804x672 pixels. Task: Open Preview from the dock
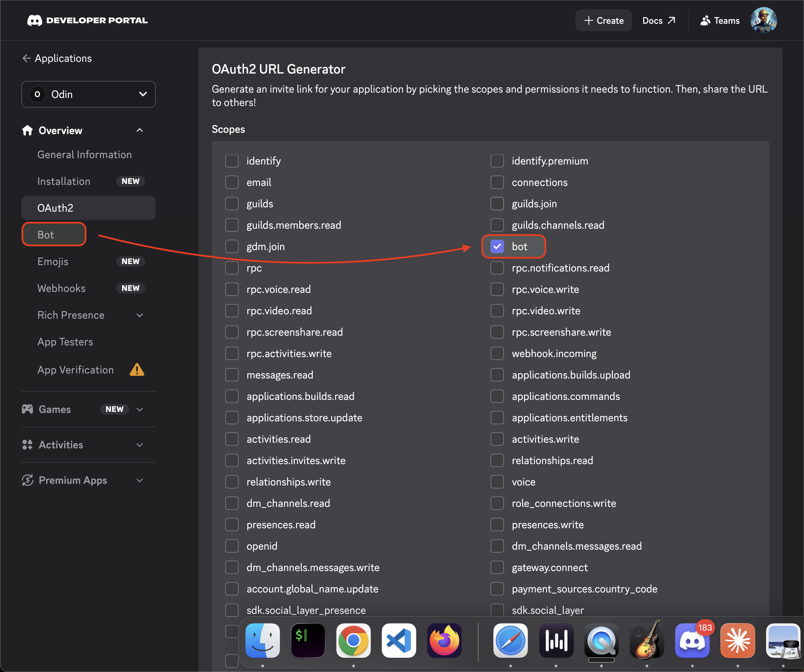click(783, 641)
